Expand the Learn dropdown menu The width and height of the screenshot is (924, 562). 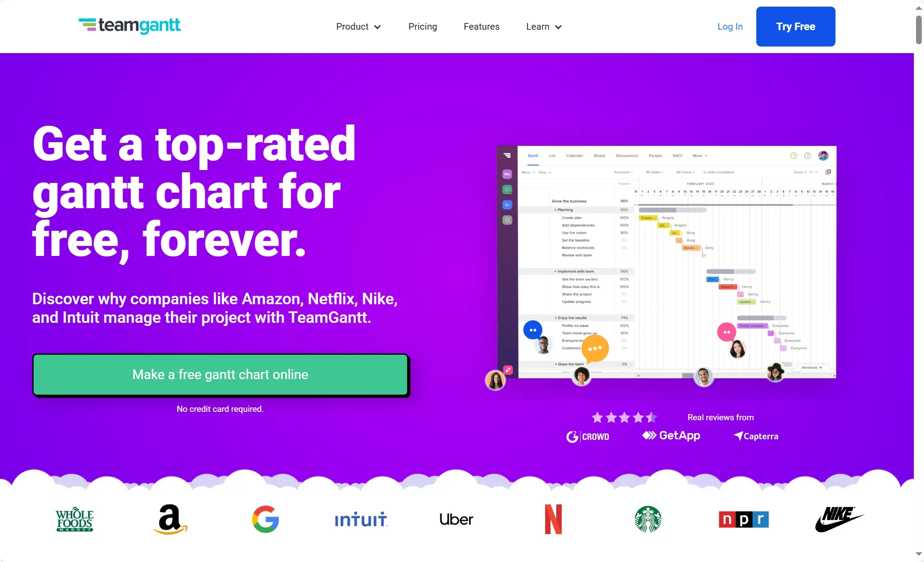click(x=542, y=27)
